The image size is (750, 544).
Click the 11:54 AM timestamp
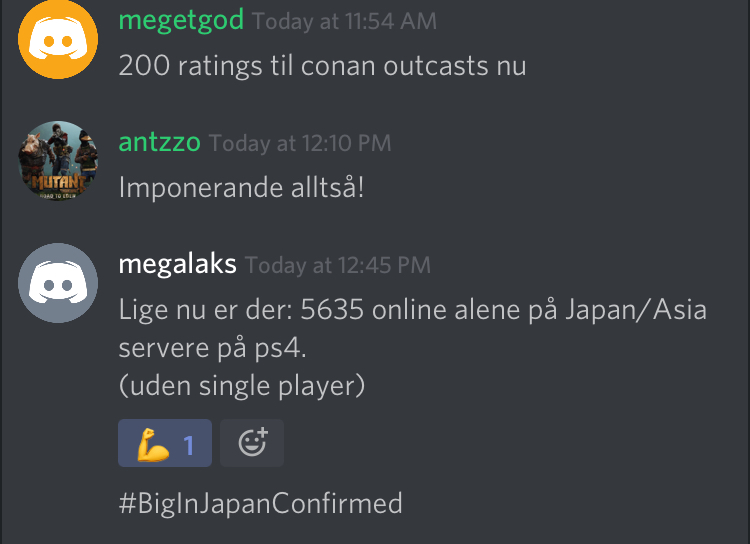coord(344,22)
